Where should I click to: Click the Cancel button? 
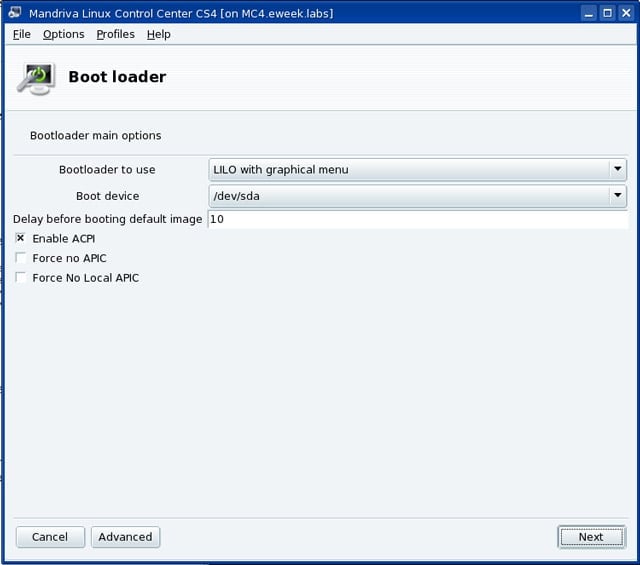tap(50, 537)
